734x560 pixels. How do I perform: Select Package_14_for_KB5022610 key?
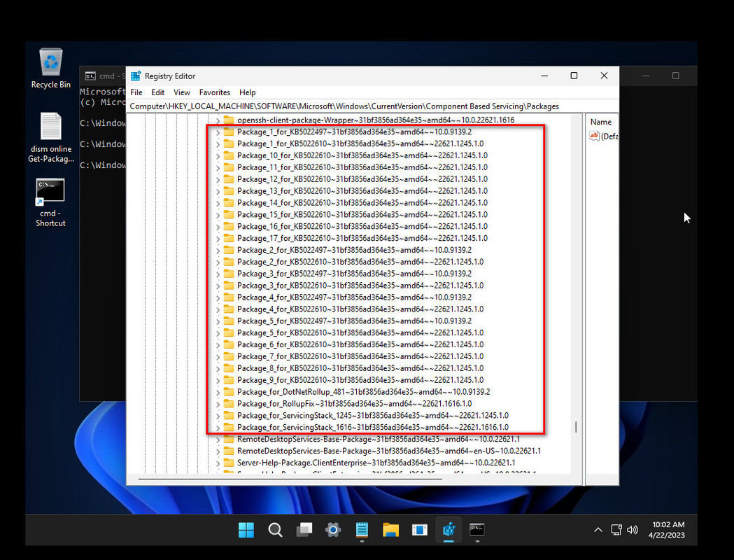(362, 203)
